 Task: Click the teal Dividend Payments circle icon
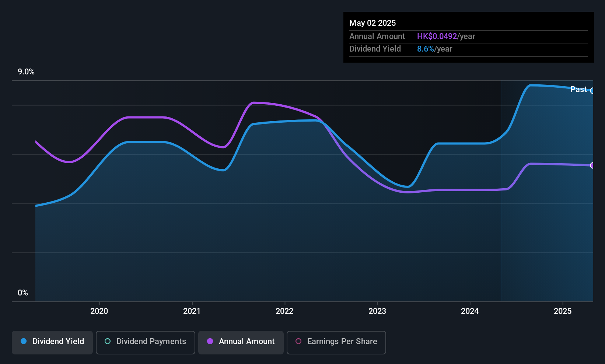(108, 341)
